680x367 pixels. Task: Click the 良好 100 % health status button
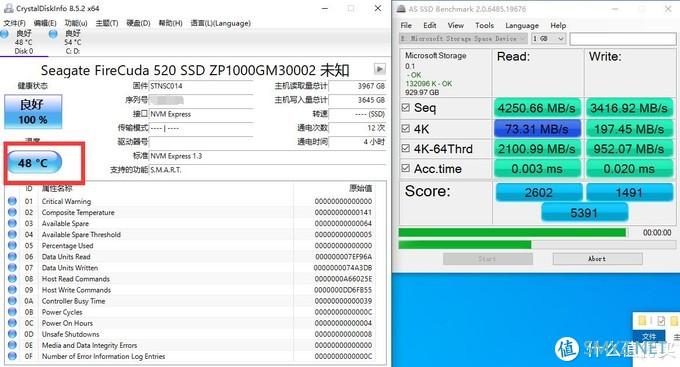click(x=33, y=111)
